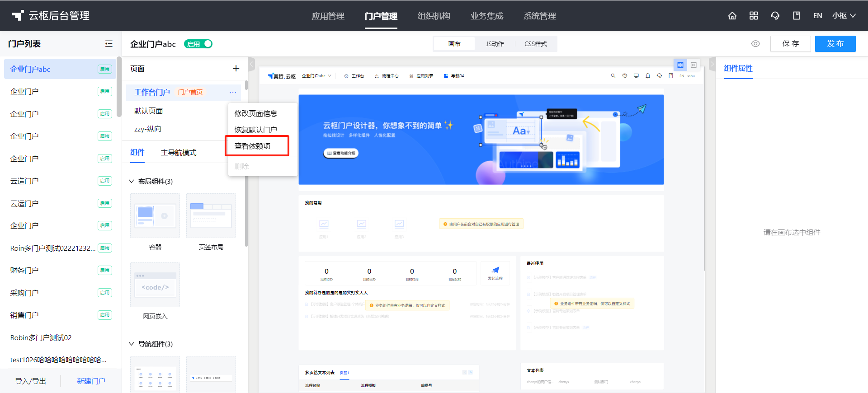Open 应用管理 top menu
This screenshot has width=868, height=393.
tap(328, 16)
